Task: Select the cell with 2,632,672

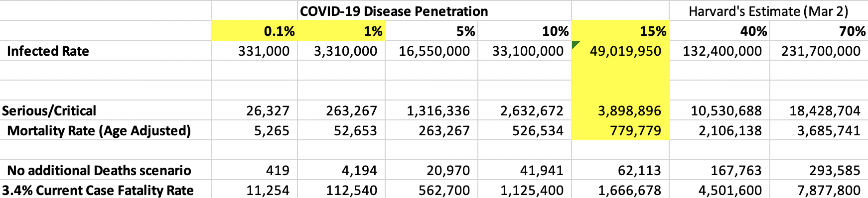Action: pyautogui.click(x=525, y=110)
